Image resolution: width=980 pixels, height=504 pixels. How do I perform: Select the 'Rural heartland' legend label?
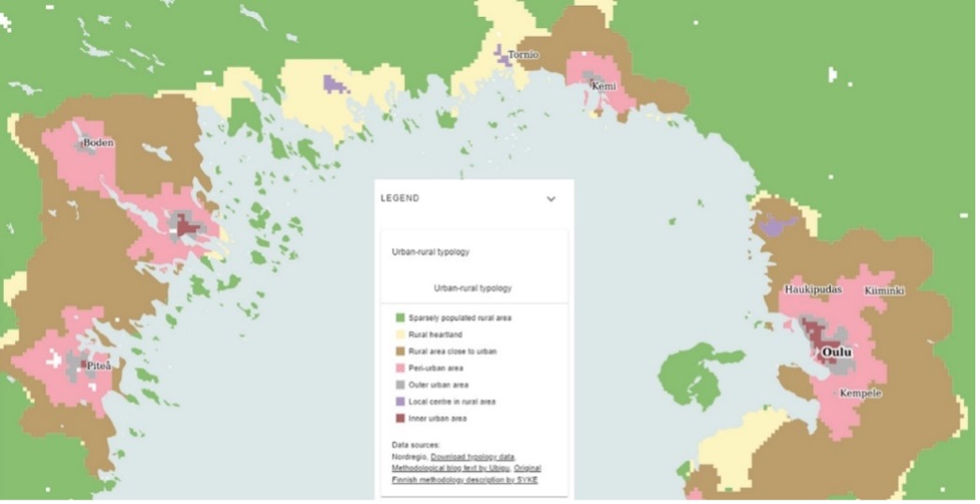pyautogui.click(x=436, y=335)
